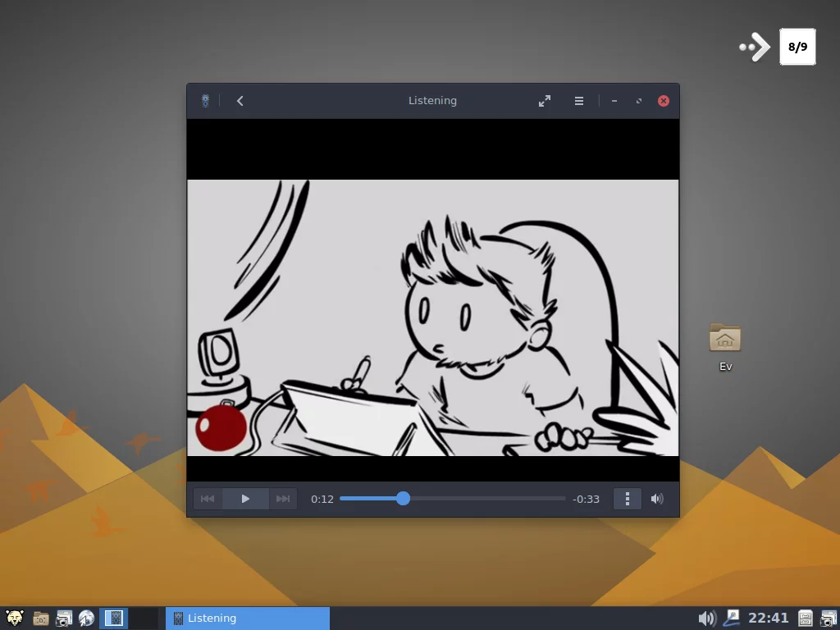Image resolution: width=840 pixels, height=630 pixels.
Task: Click the file cabinet icon in the system tray
Action: 807,618
